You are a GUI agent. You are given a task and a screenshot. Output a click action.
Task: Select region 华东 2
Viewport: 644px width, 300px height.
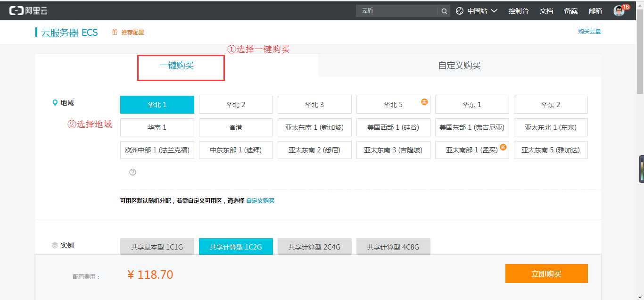551,105
